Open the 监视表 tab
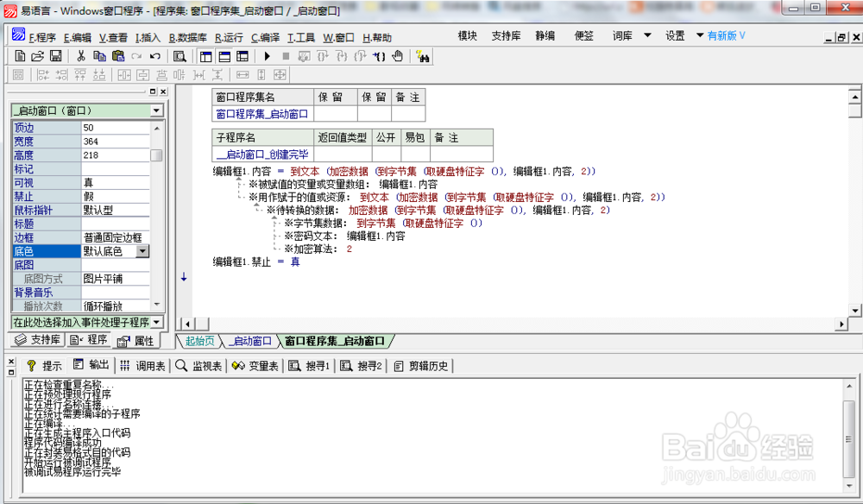This screenshot has width=863, height=504. (199, 366)
